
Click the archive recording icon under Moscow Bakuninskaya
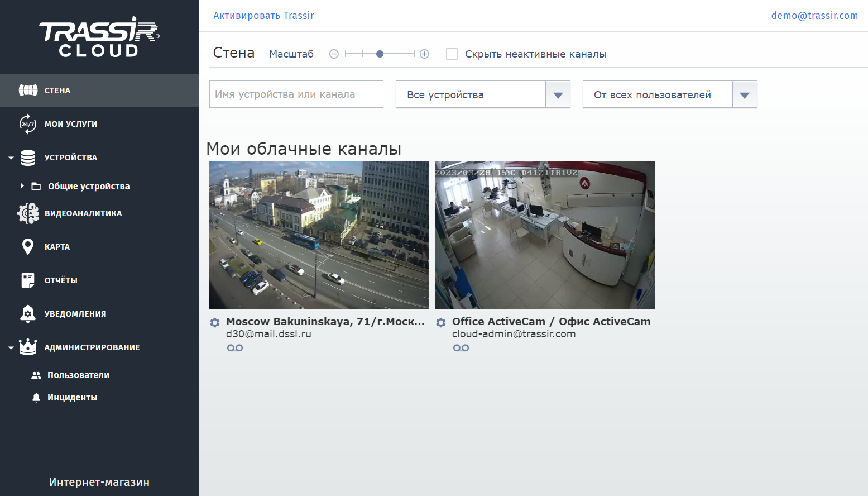(x=235, y=348)
